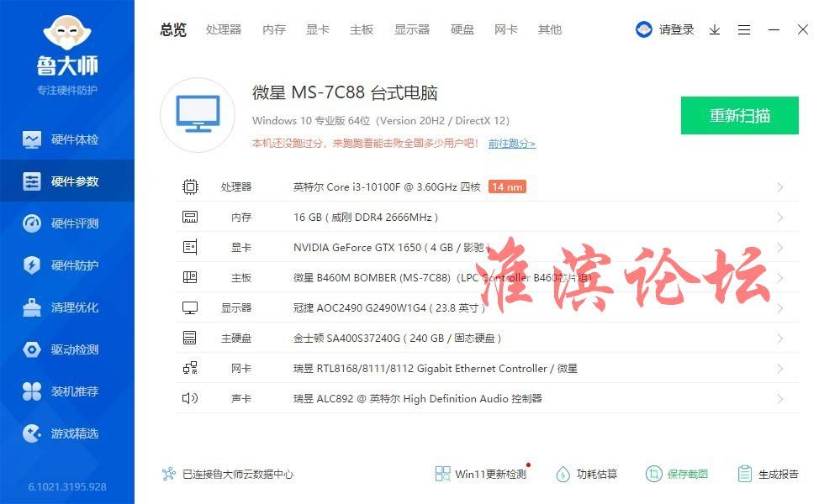Switch to the 总览 tab

[173, 30]
